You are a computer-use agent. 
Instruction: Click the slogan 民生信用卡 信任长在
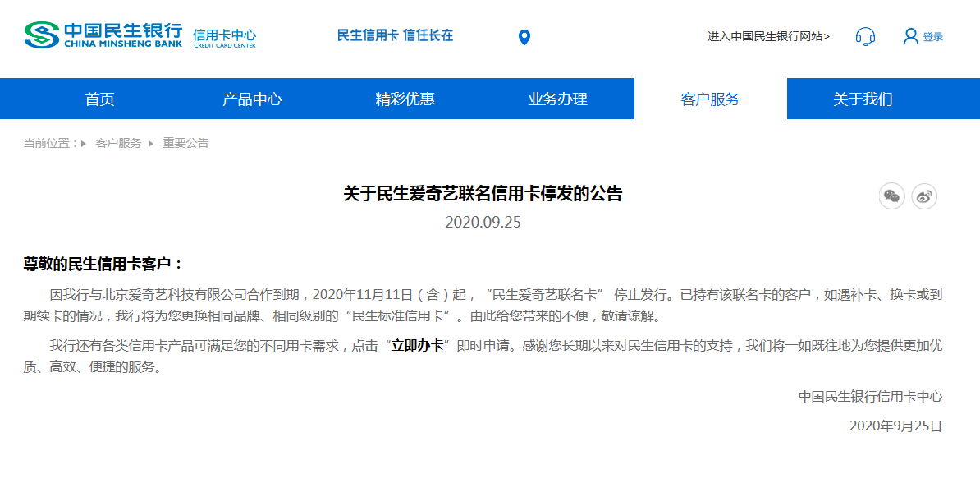tap(395, 35)
